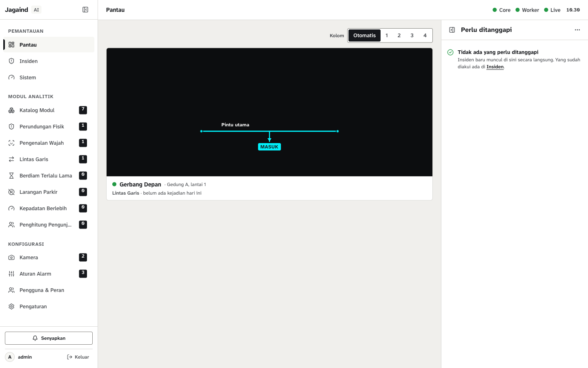Click the Jagaind logo text

coord(16,10)
